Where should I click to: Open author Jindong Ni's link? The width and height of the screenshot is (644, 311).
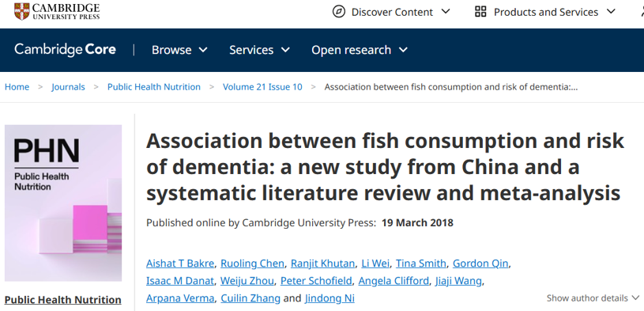click(x=330, y=298)
